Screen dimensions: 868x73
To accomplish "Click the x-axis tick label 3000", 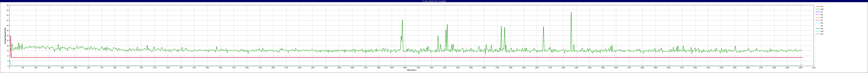I will (405, 68).
